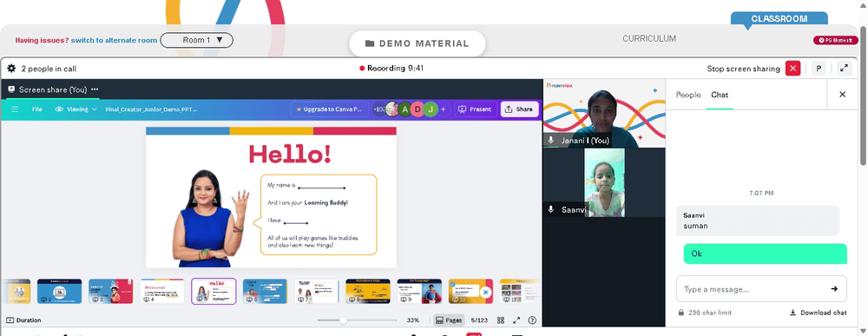Select slide thumbnail 10
The image size is (868, 336).
point(471,291)
